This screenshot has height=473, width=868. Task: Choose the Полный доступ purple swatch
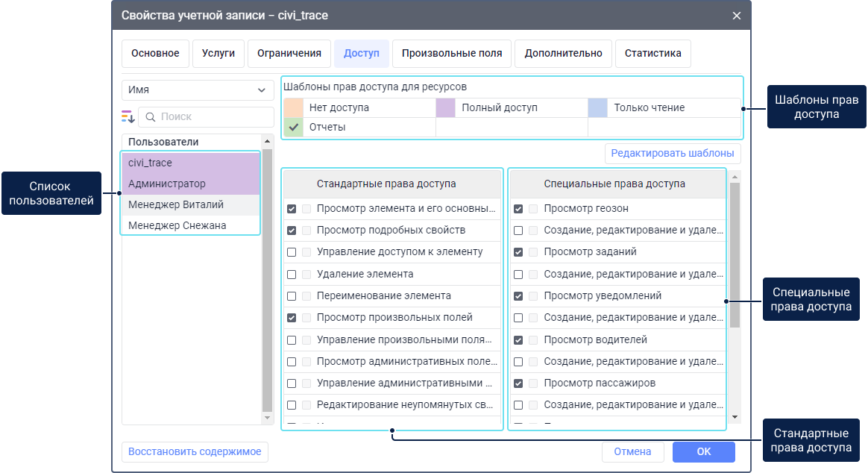pyautogui.click(x=445, y=108)
